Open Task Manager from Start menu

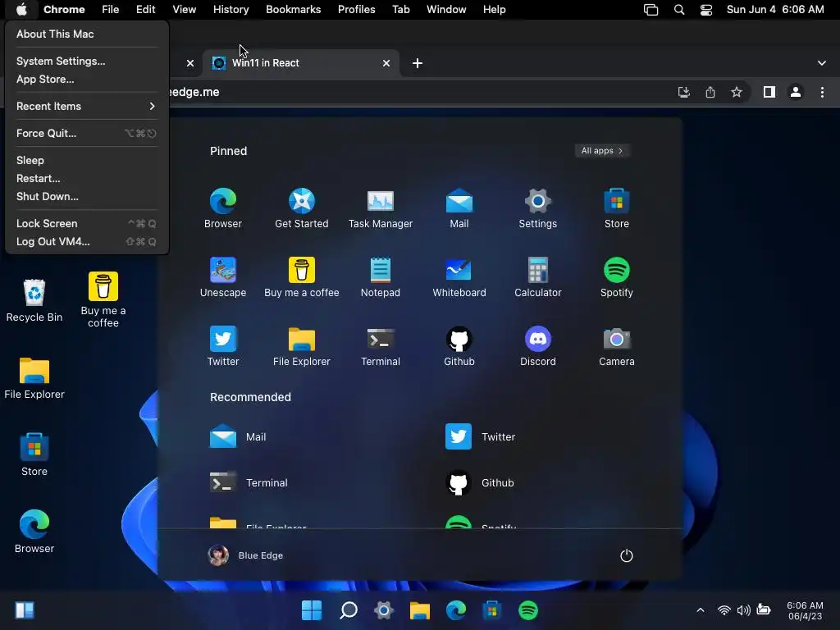pyautogui.click(x=381, y=208)
